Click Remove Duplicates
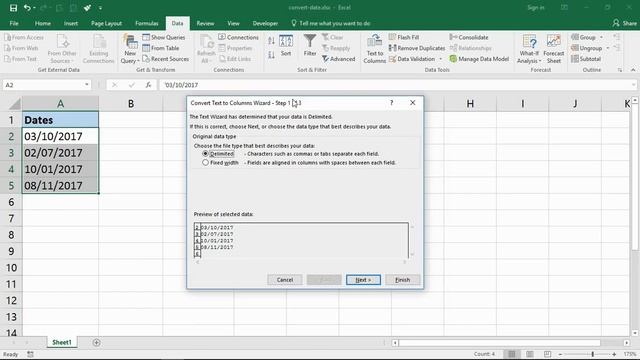640x360 pixels. click(417, 48)
